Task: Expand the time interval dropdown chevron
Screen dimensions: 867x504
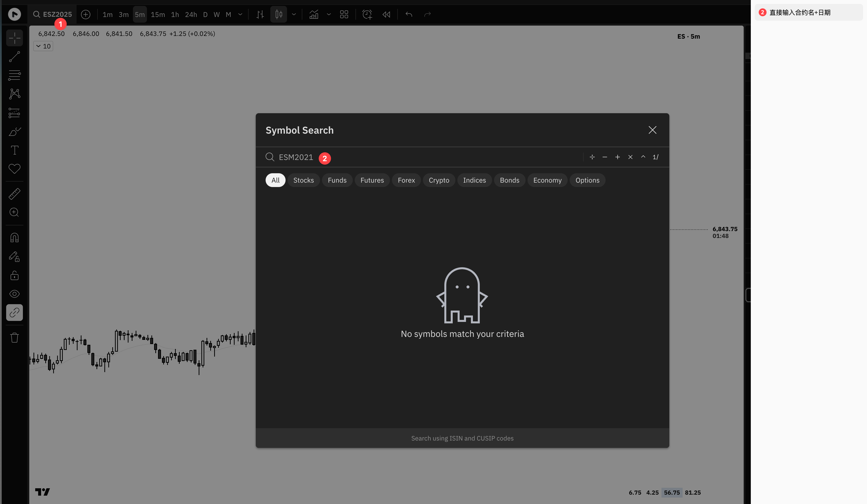Action: [x=240, y=15]
